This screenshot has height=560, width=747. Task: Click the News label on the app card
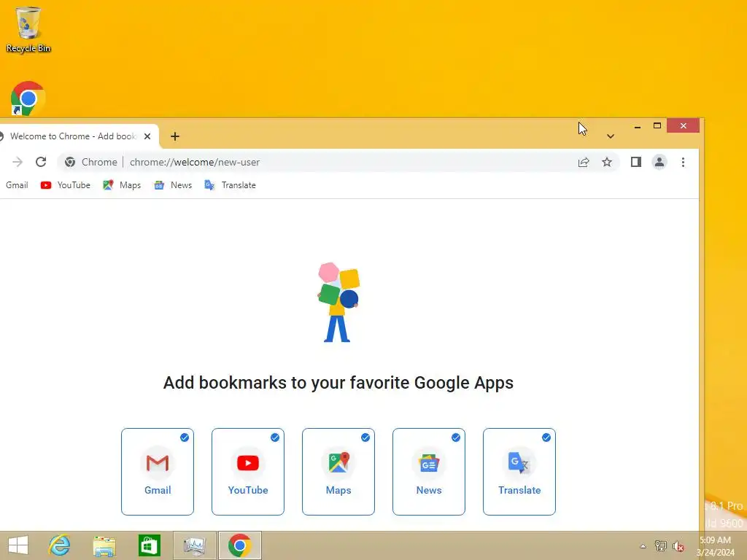(x=429, y=490)
